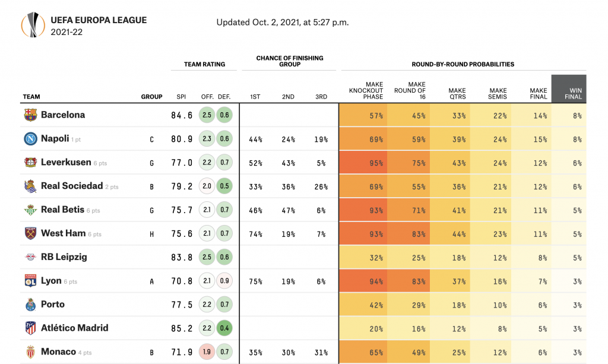Click the UEFA Europa League logo

tap(33, 25)
